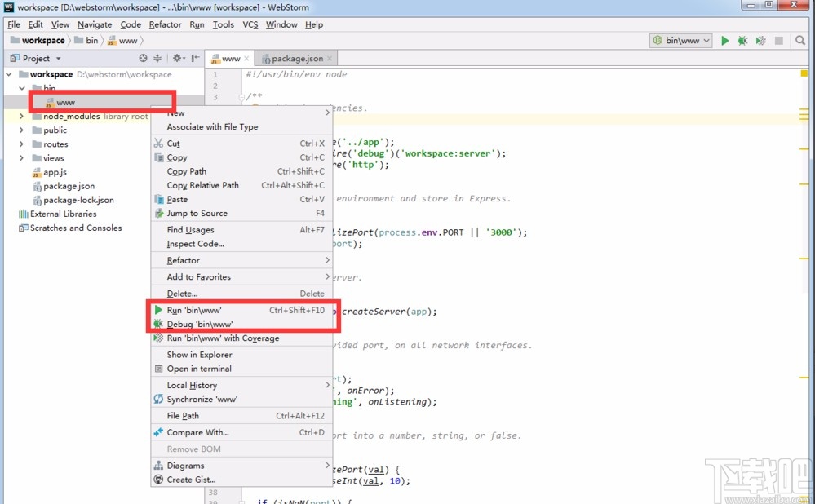This screenshot has height=504, width=815.
Task: Open Search Everywhere magnifier icon
Action: pyautogui.click(x=800, y=41)
